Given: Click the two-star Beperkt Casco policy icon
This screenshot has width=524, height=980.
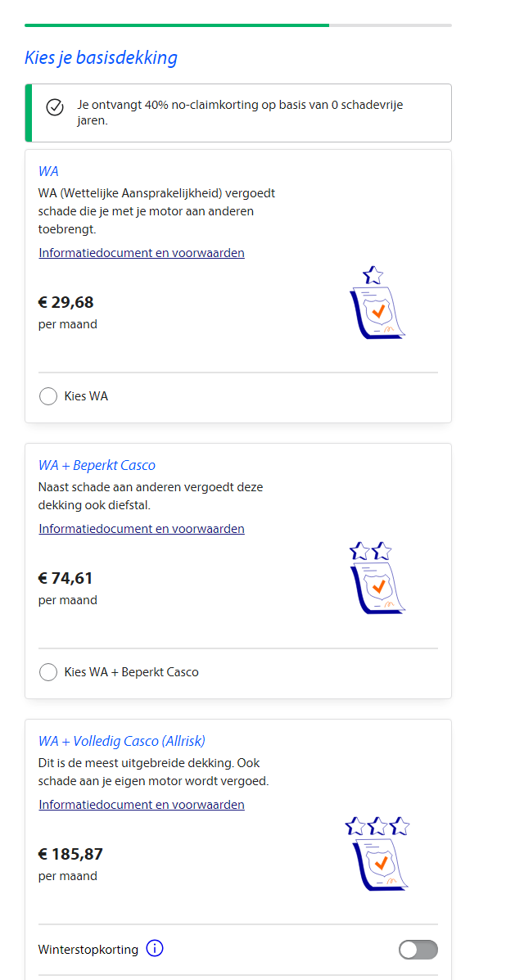Looking at the screenshot, I should (377, 578).
